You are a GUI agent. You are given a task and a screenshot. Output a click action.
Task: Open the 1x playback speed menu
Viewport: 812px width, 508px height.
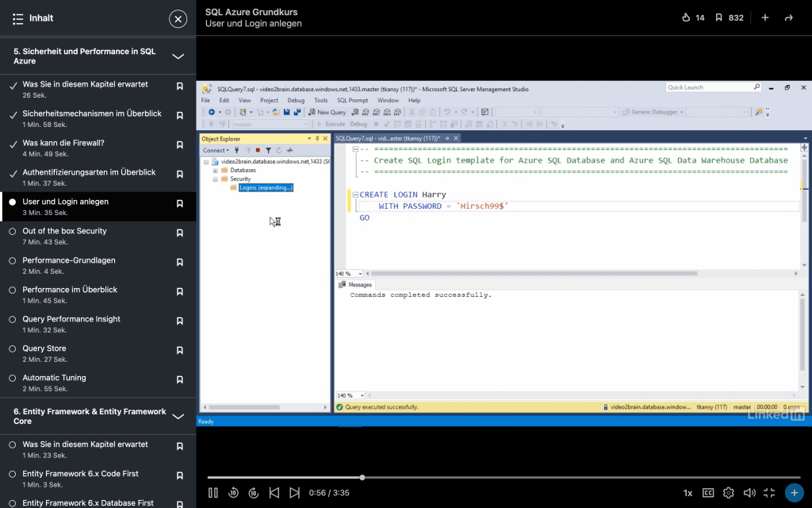click(x=688, y=493)
